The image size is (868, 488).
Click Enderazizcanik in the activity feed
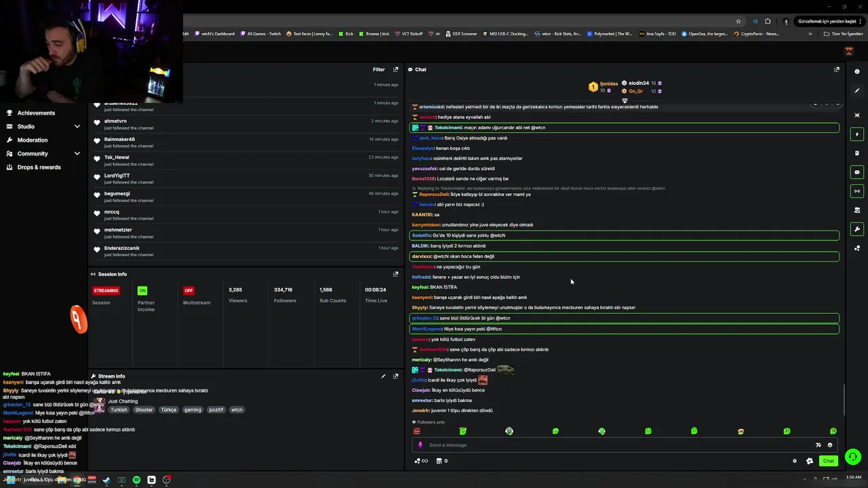(x=121, y=248)
